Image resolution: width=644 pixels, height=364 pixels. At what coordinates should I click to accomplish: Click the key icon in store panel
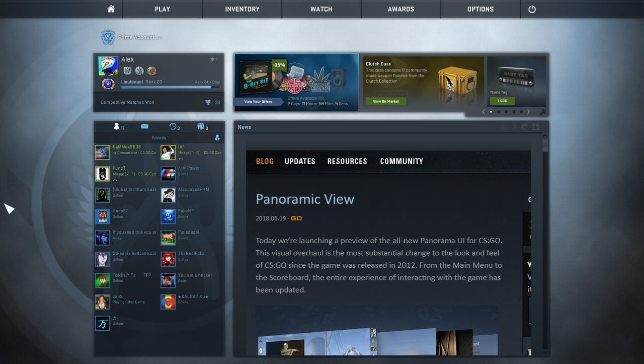point(542,112)
